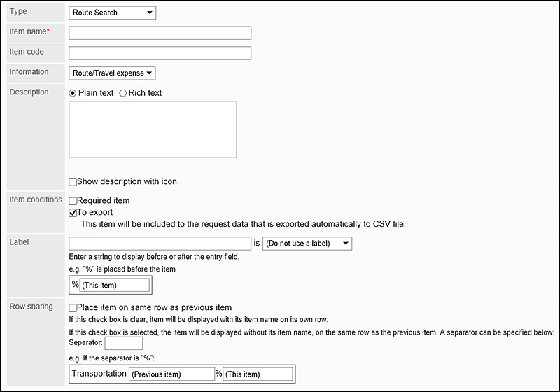The width and height of the screenshot is (560, 392).
Task: Click the Item name input field
Action: (160, 33)
